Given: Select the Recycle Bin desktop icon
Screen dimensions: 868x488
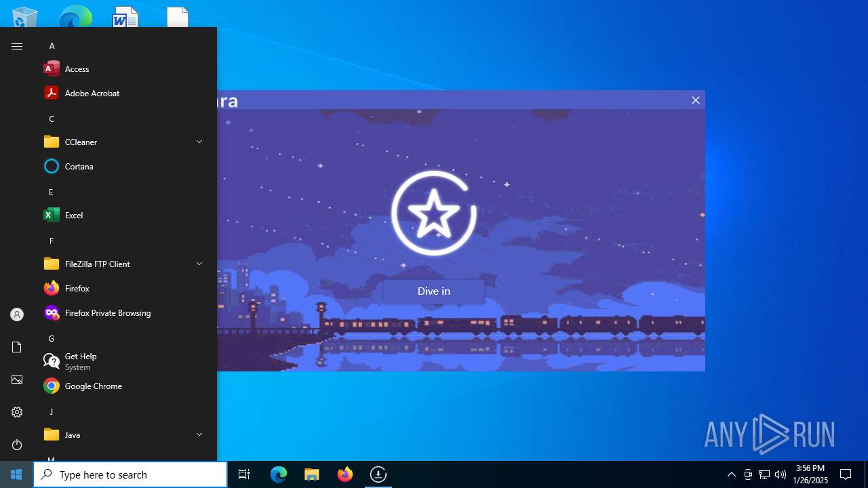Looking at the screenshot, I should point(25,17).
